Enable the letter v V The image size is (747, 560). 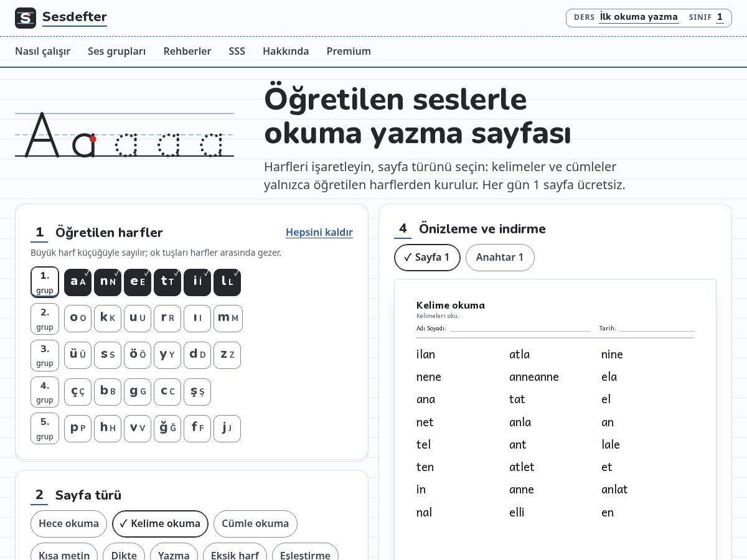pyautogui.click(x=138, y=428)
